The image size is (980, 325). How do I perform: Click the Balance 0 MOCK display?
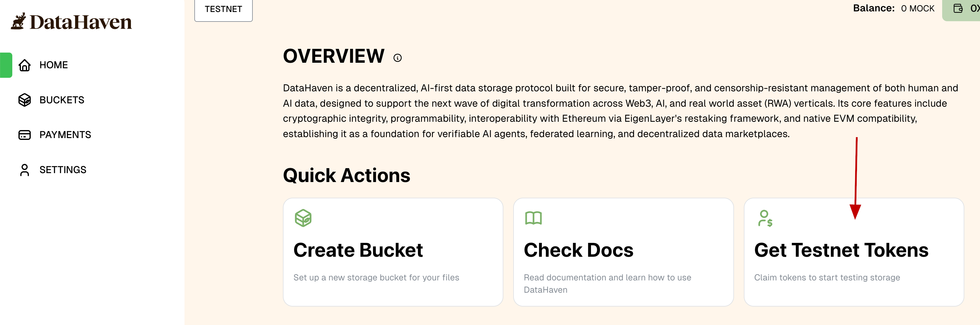893,8
